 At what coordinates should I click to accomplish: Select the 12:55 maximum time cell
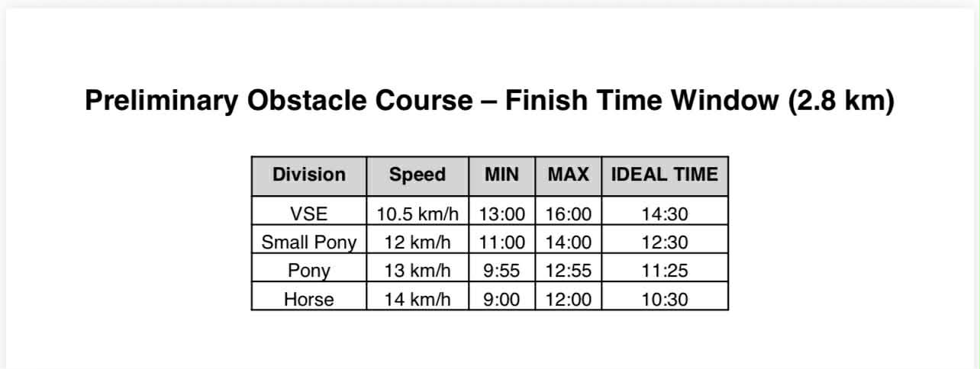(x=569, y=271)
